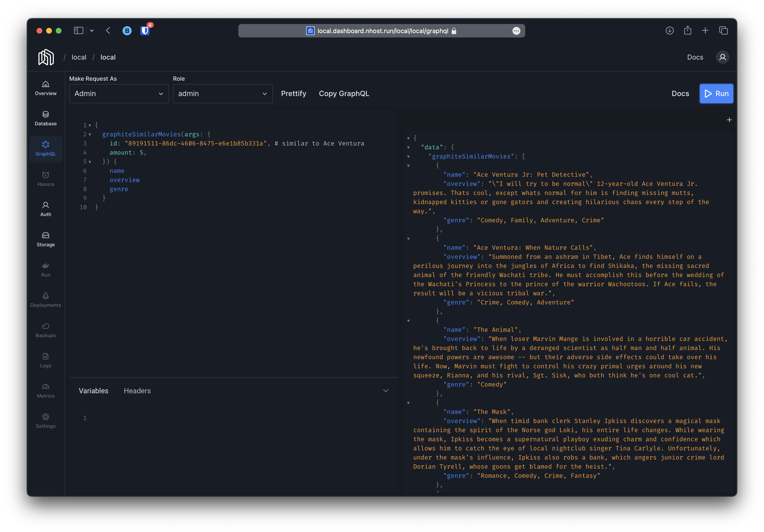
Task: Click the Nhost logo
Action: click(46, 57)
